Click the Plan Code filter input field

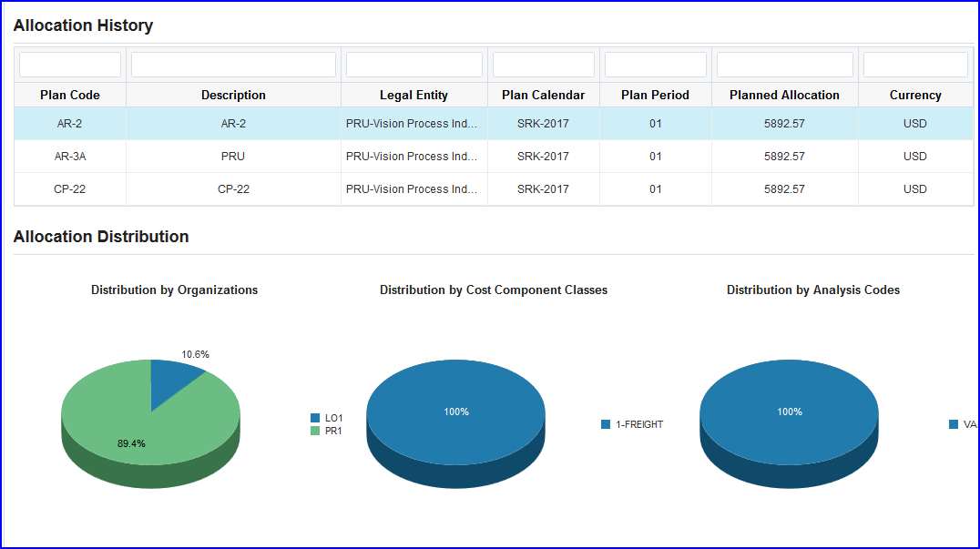tap(70, 65)
